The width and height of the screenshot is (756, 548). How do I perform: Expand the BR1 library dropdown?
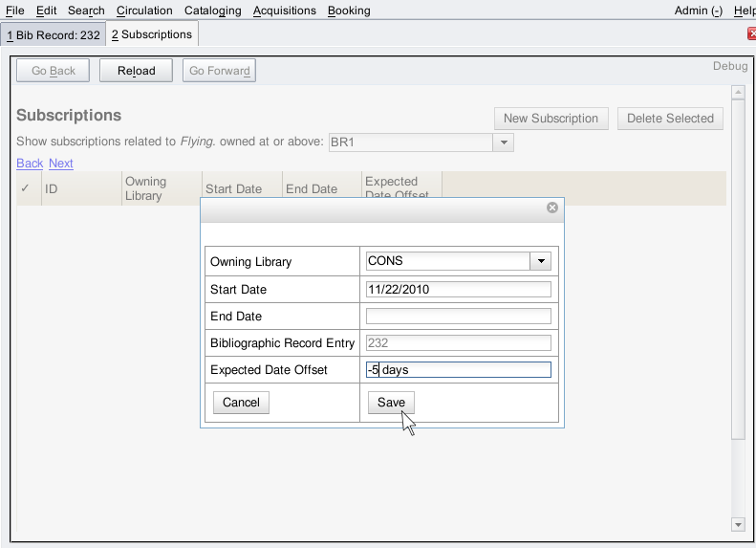tap(503, 142)
